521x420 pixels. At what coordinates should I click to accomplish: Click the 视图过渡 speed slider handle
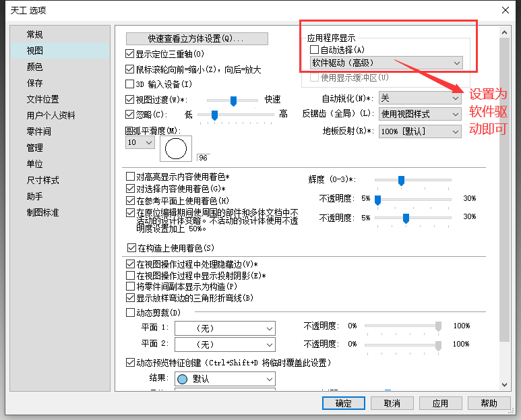click(233, 100)
